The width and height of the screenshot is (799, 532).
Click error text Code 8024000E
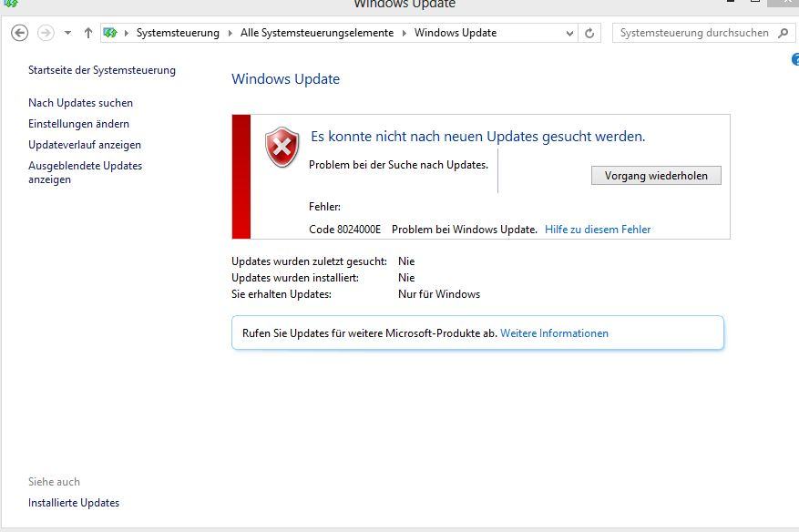(344, 230)
